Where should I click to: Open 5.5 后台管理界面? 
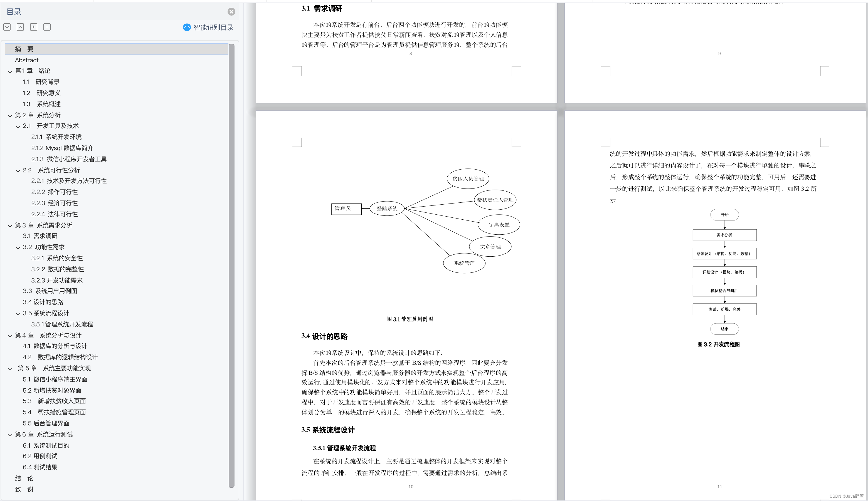click(46, 423)
